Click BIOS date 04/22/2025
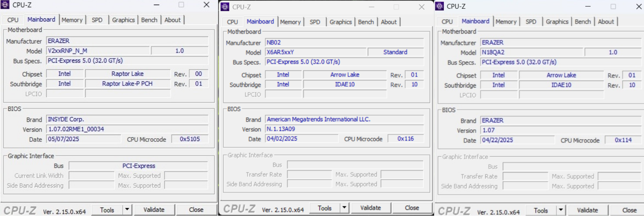This screenshot has width=644, height=216. point(518,140)
